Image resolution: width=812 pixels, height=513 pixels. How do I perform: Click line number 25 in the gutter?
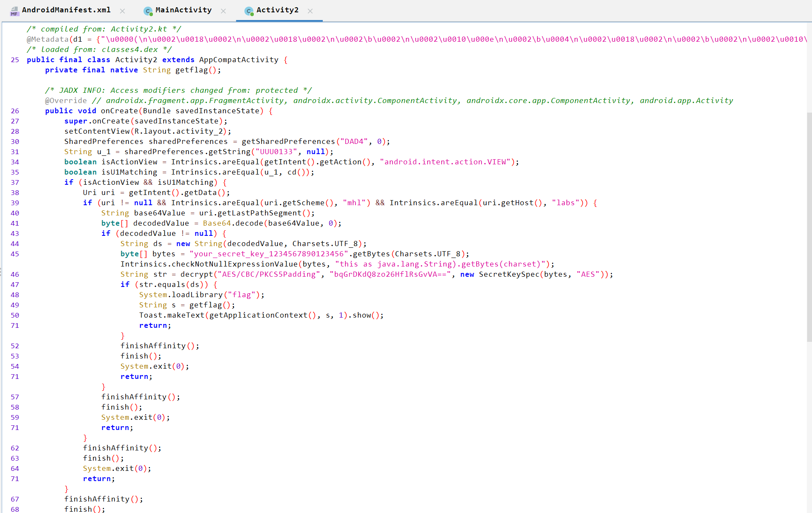[15, 60]
